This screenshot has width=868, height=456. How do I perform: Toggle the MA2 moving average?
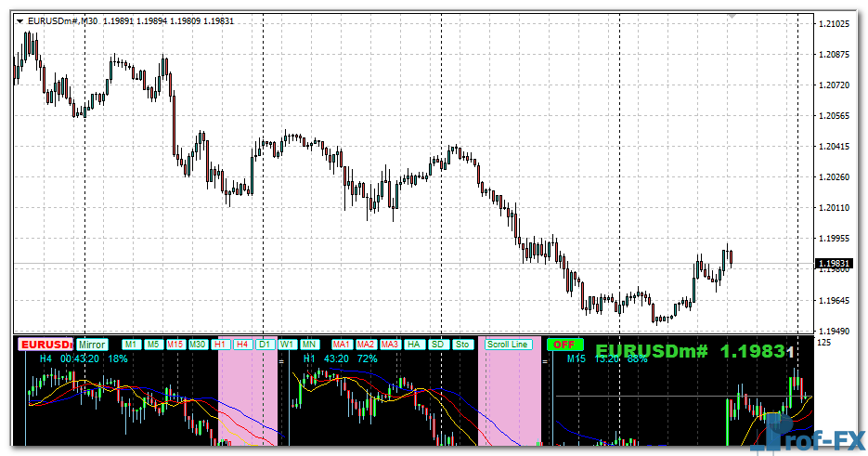pos(366,345)
